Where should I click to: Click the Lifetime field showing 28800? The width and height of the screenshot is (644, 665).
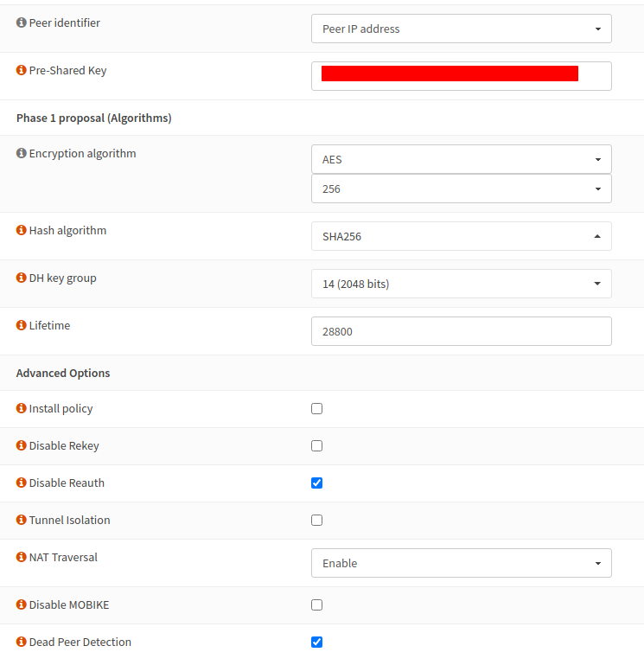(462, 331)
